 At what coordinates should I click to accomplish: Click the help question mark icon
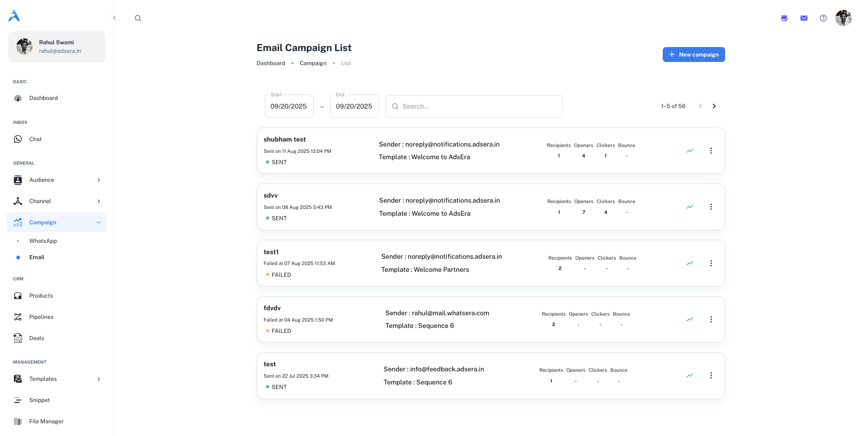point(823,18)
